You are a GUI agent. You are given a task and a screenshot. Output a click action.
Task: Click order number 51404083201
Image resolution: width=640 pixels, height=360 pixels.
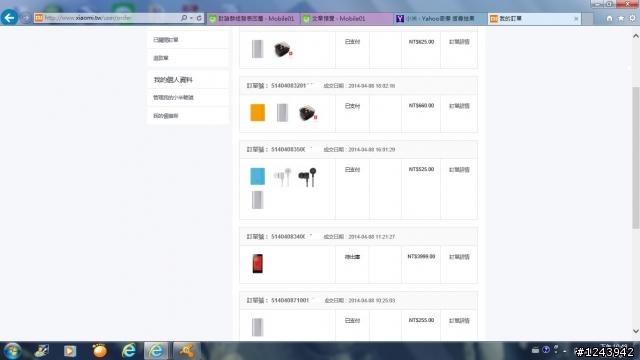[x=288, y=86]
